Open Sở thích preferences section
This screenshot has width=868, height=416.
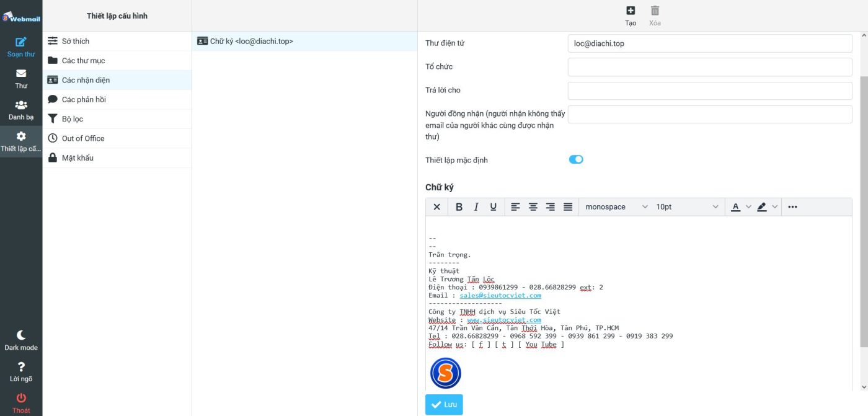[117, 41]
